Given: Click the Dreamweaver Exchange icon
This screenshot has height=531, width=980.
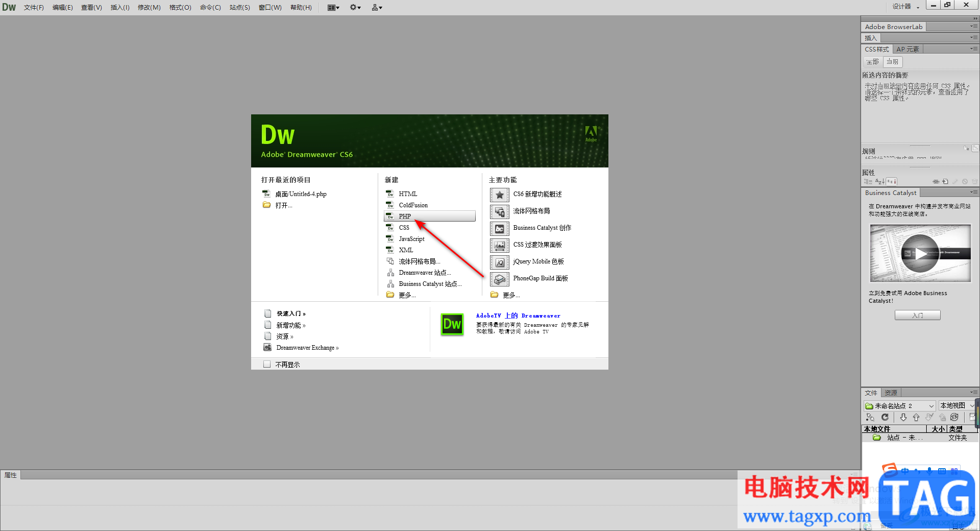Looking at the screenshot, I should coord(267,347).
